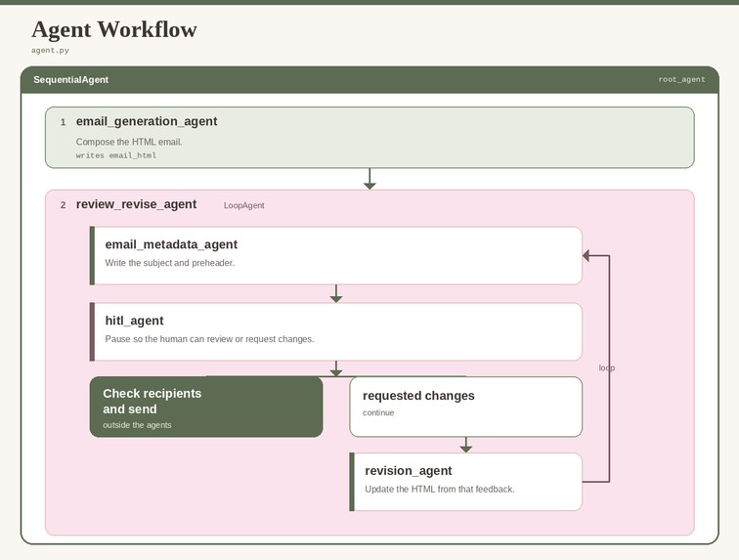739x560 pixels.
Task: Click the step number 1 label
Action: point(64,122)
